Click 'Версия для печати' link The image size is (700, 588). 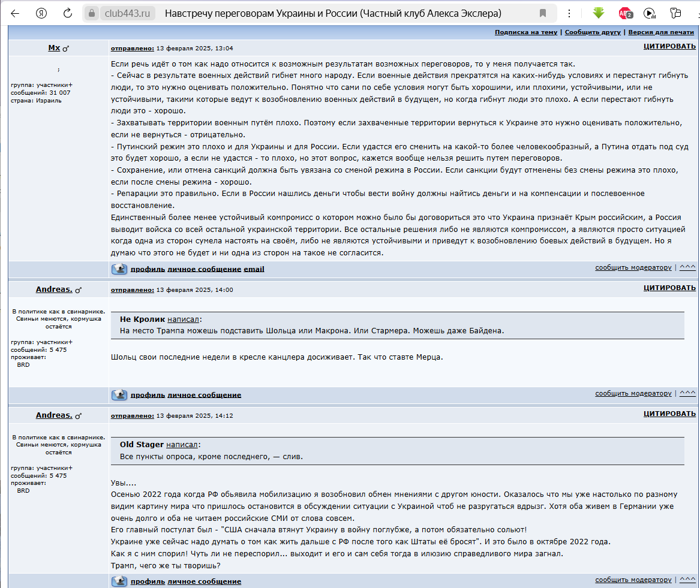tap(661, 32)
